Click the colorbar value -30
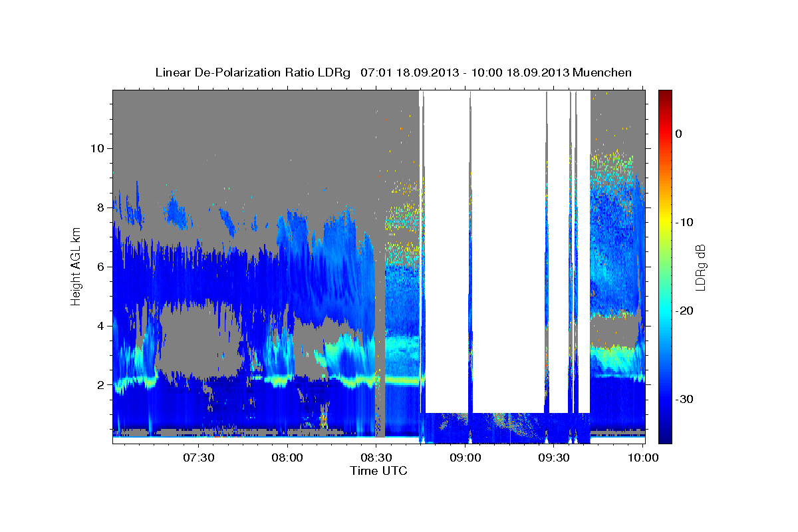The image size is (798, 532). click(684, 399)
